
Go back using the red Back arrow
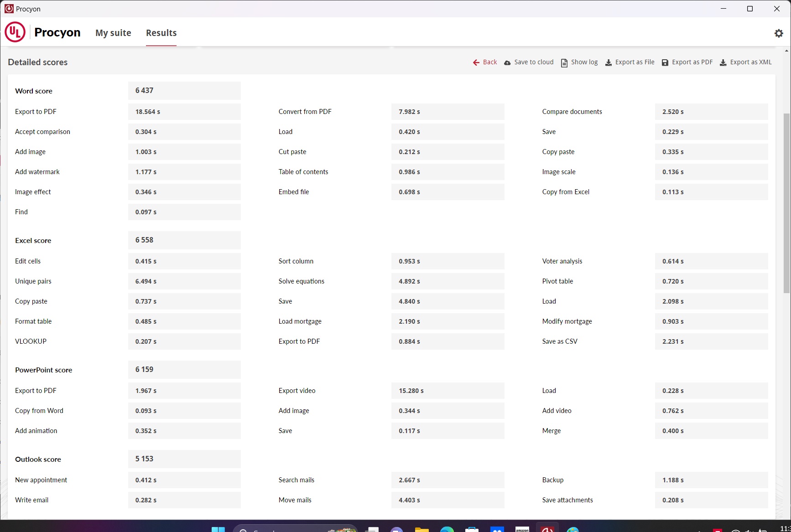(x=485, y=62)
